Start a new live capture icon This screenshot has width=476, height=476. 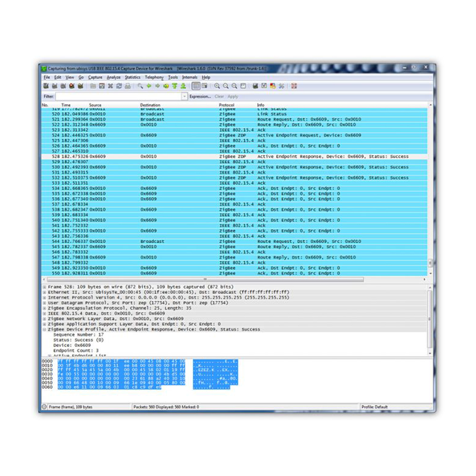63,86
